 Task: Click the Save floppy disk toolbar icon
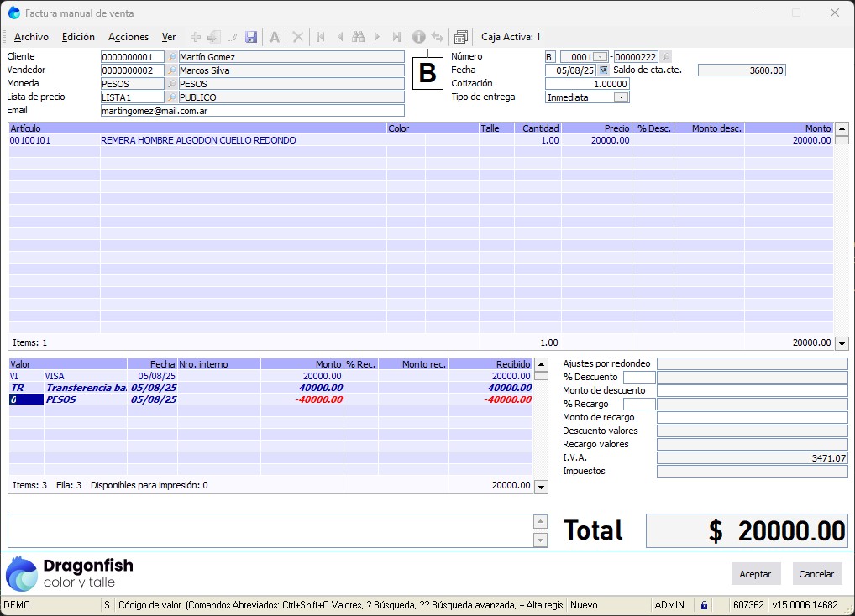pyautogui.click(x=251, y=37)
